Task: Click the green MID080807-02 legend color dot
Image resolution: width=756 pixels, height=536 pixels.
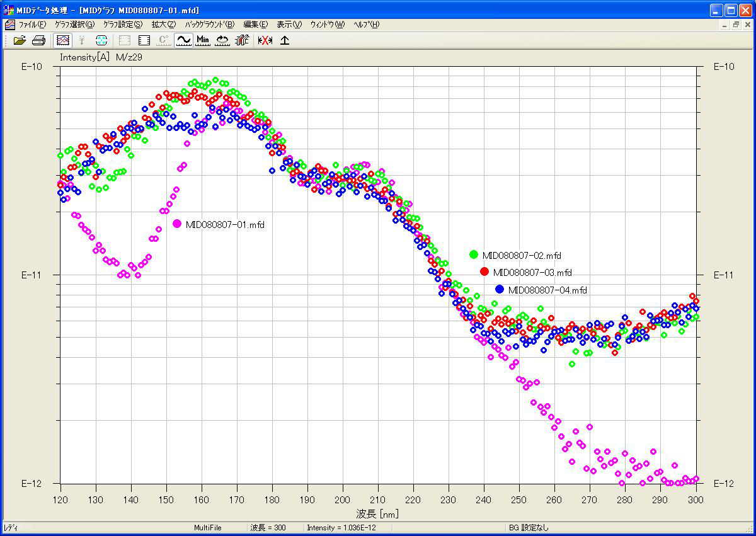Action: [x=474, y=254]
